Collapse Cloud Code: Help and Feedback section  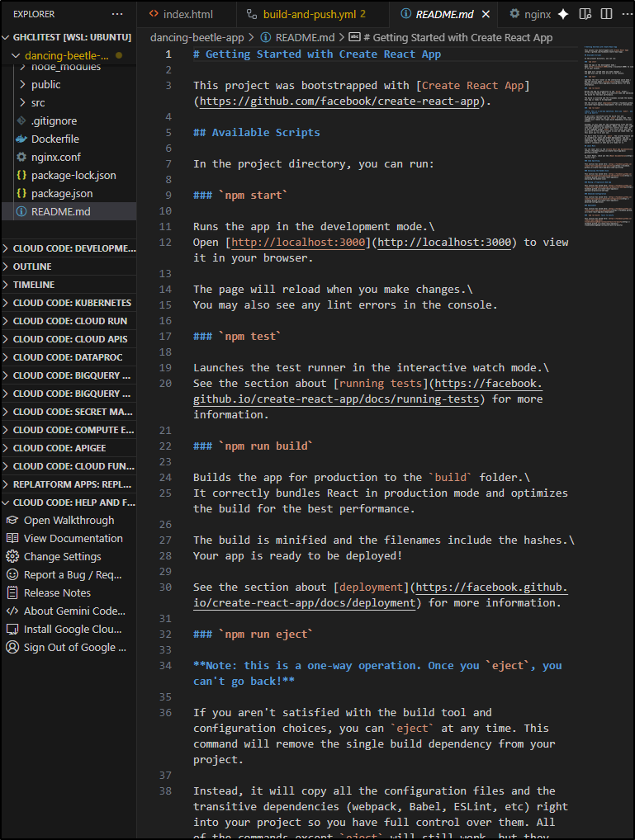(x=71, y=503)
